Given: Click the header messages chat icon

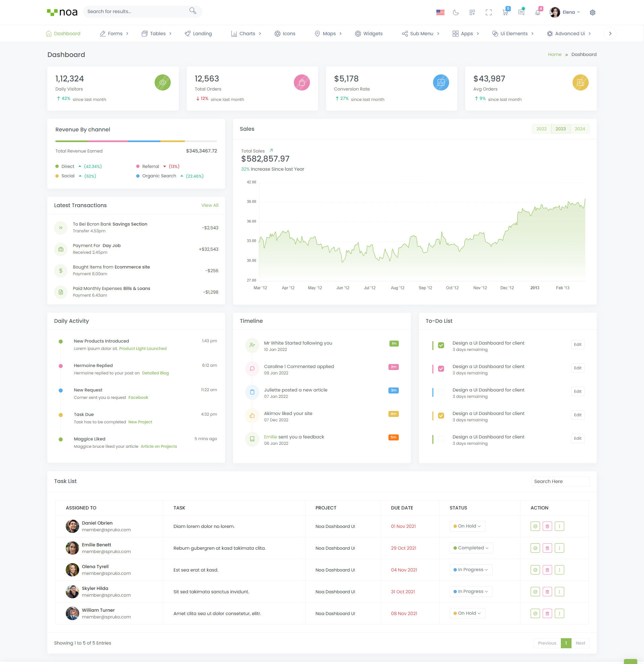Looking at the screenshot, I should (521, 12).
